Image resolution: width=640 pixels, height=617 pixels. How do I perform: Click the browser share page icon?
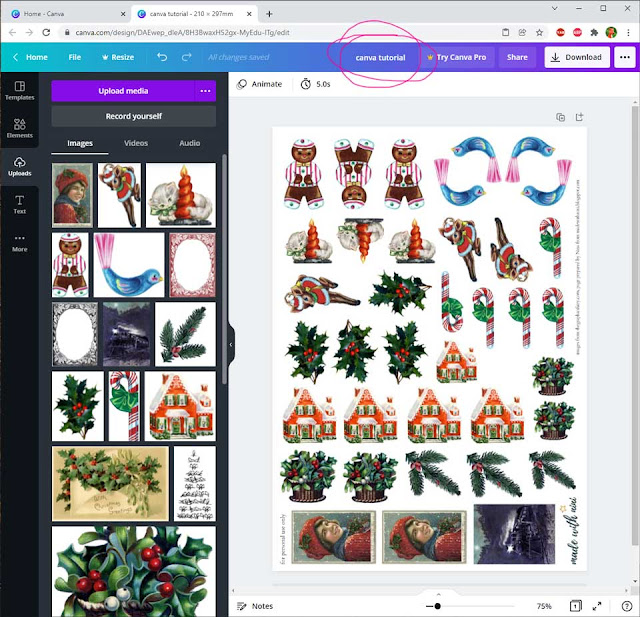[522, 32]
